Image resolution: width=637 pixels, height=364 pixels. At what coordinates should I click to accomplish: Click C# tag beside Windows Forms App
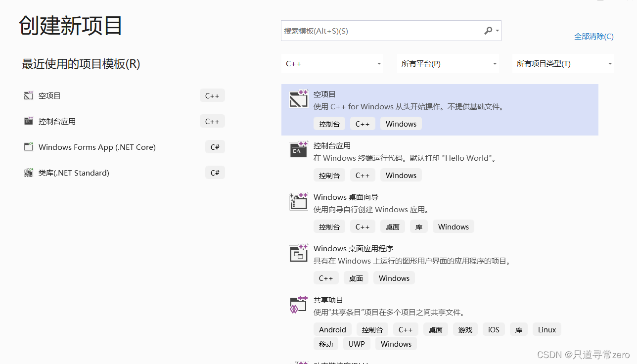pos(215,147)
